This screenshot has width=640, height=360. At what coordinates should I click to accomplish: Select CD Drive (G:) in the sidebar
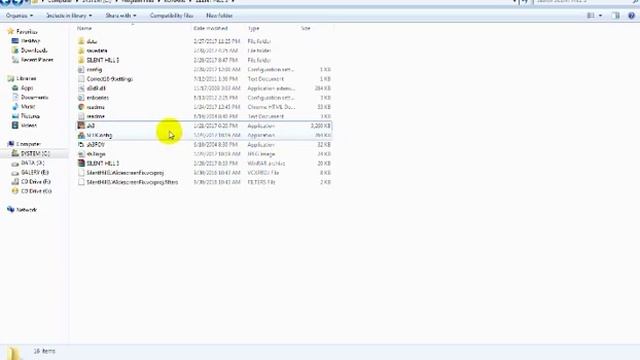[x=36, y=191]
